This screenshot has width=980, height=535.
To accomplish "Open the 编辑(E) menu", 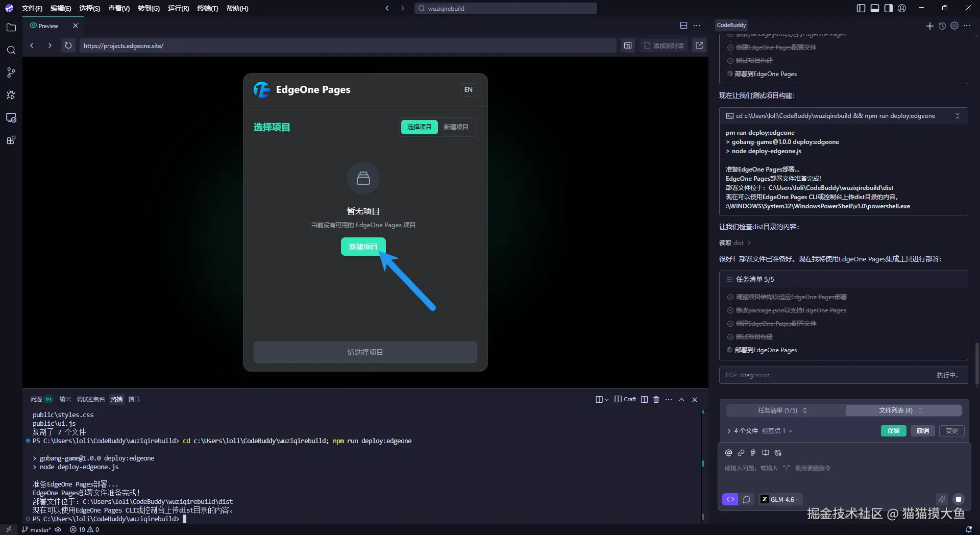I will point(61,8).
